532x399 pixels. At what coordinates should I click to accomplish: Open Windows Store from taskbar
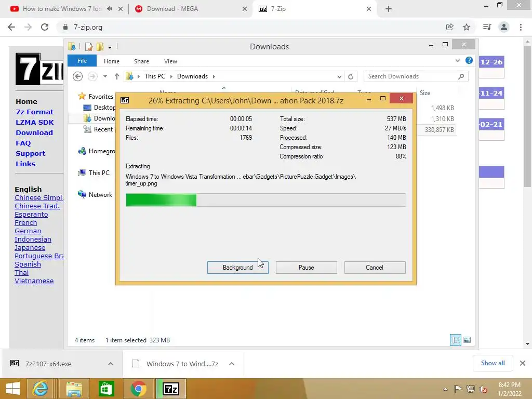(106, 389)
